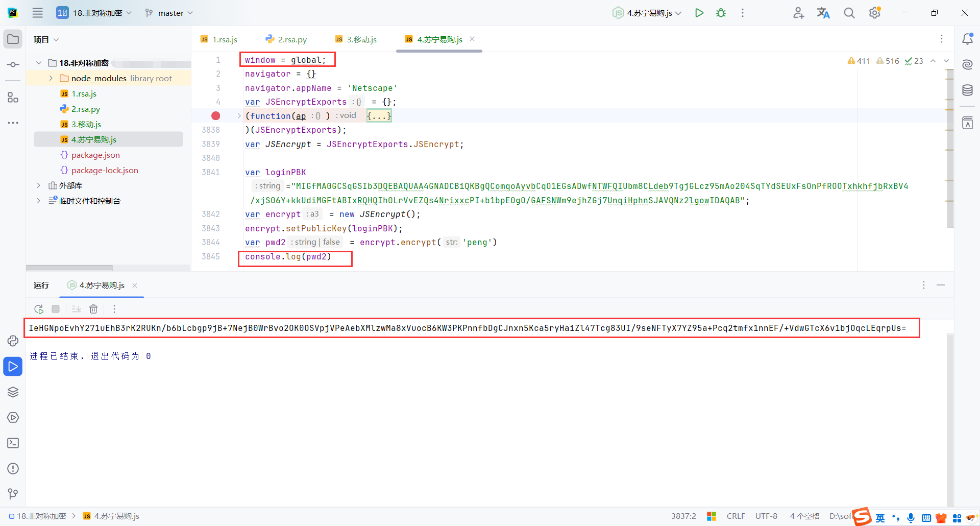This screenshot has height=526, width=980.
Task: Switch to the 1.rsa.js tab
Action: pyautogui.click(x=219, y=39)
